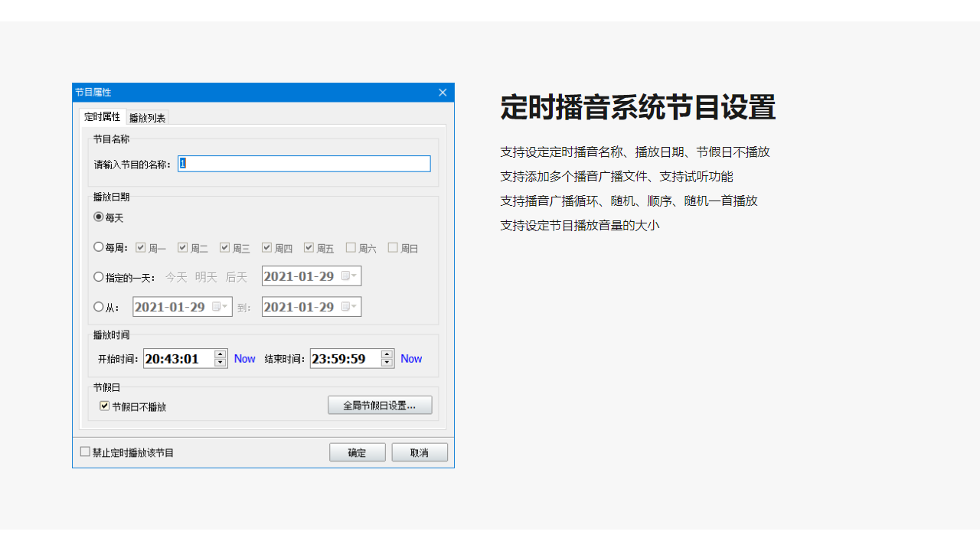Toggle the 周四 checkbox
This screenshot has width=980, height=551.
[267, 247]
